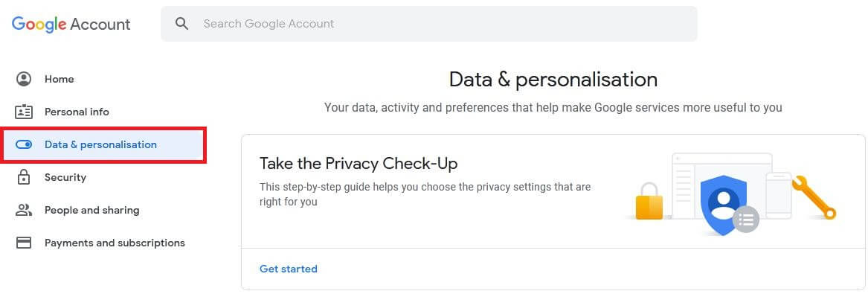Click the yellow padlock in the illustration
Image resolution: width=868 pixels, height=294 pixels.
[649, 202]
